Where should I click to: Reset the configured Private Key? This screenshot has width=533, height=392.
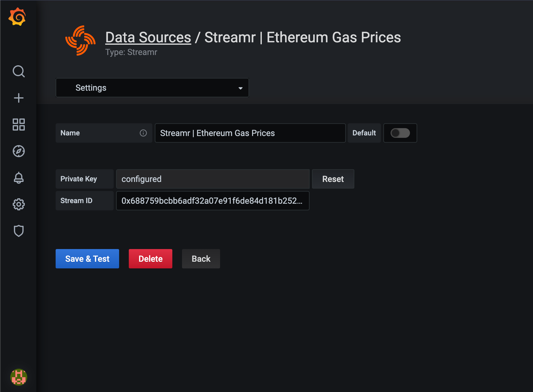333,179
